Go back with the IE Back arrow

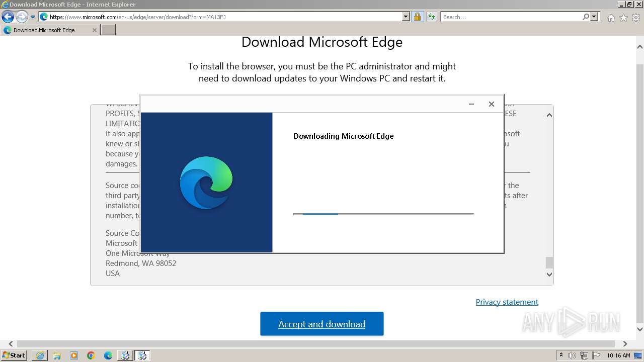[x=8, y=17]
